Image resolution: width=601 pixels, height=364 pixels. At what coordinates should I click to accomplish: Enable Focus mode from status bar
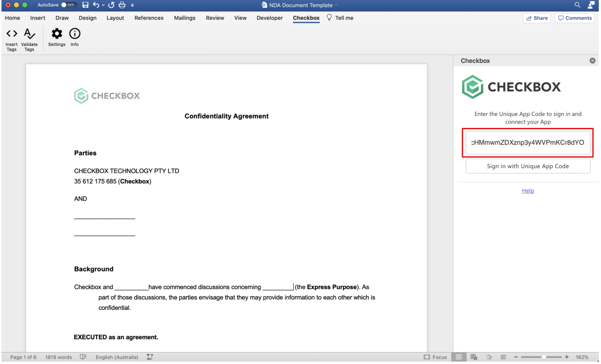point(435,357)
